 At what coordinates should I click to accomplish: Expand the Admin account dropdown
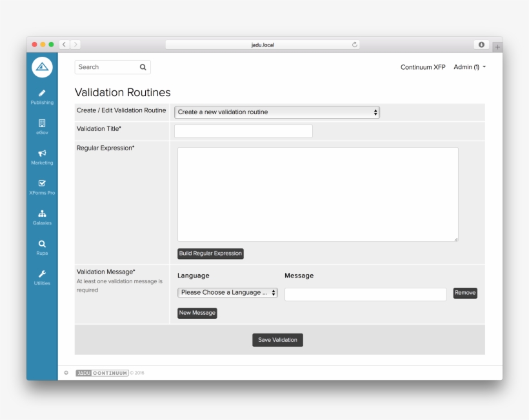coord(469,66)
